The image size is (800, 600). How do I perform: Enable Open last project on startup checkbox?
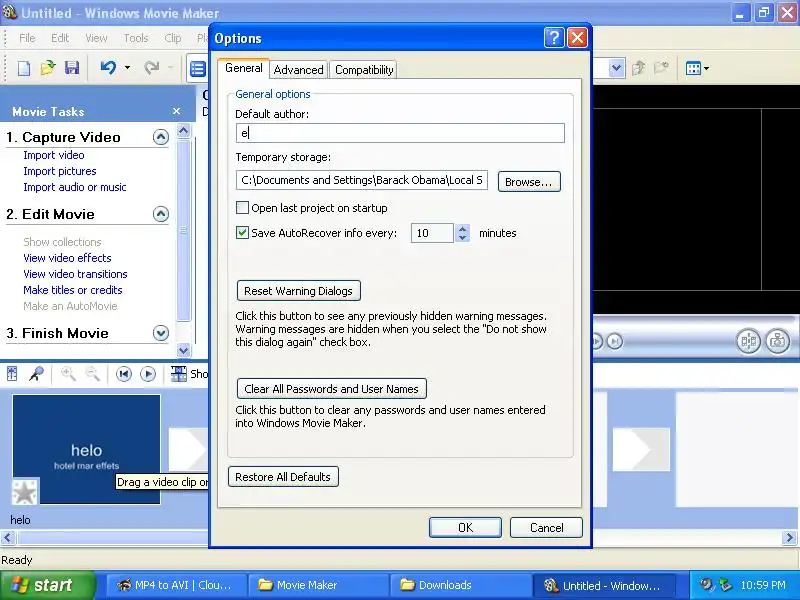click(242, 207)
